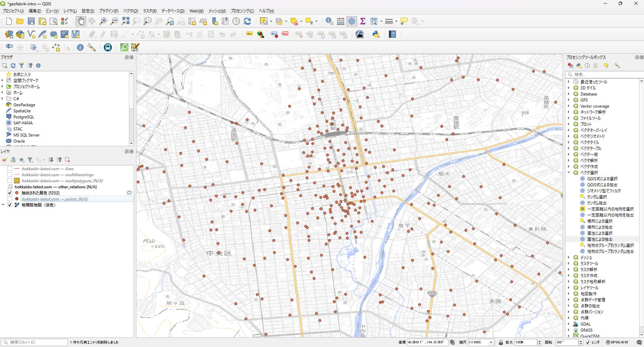This screenshot has height=347, width=644.
Task: Click the blue bus plugin icon
Action: point(108,48)
